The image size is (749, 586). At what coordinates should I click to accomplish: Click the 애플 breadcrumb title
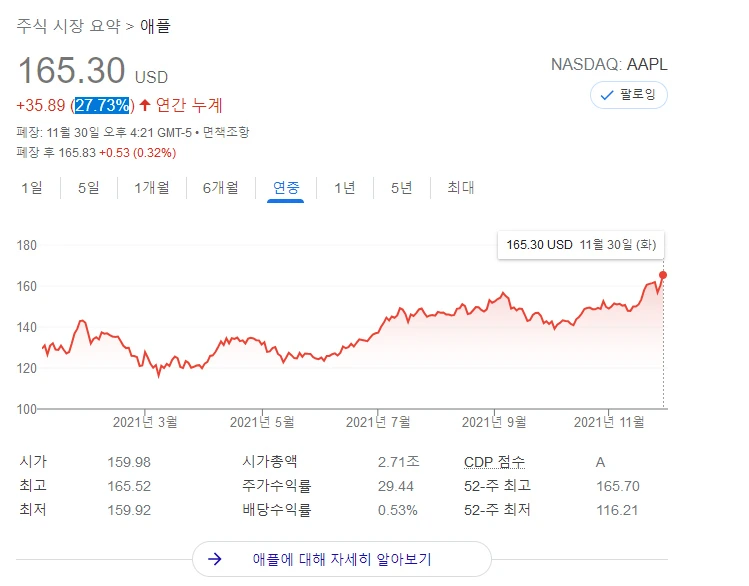coord(155,26)
